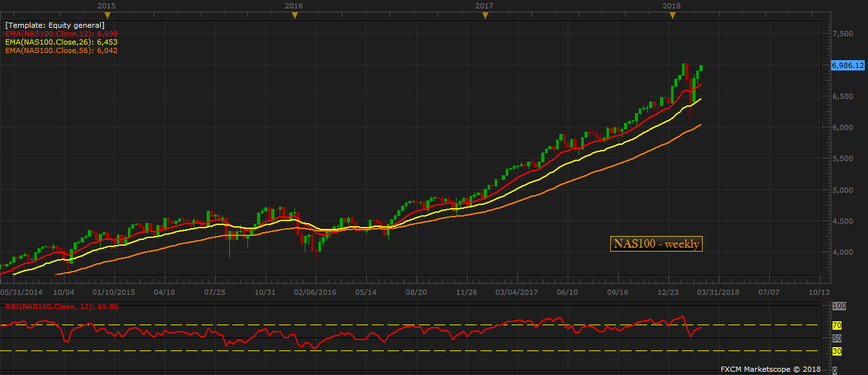868x375 pixels.
Task: Click the 01/10/2015 date axis label
Action: click(x=114, y=292)
